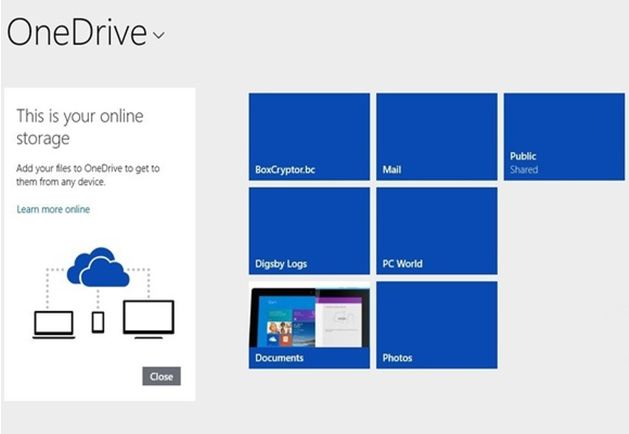629x434 pixels.
Task: Open the Public Shared folder tile
Action: click(564, 136)
